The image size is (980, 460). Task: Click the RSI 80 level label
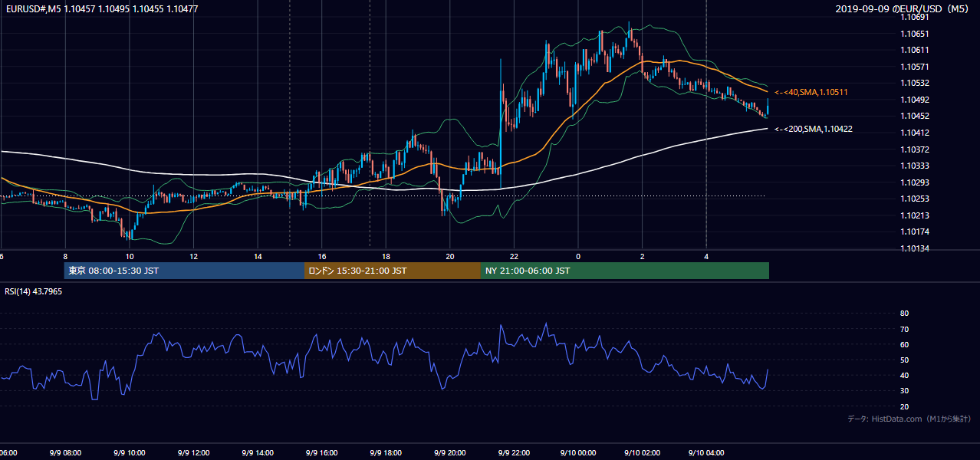click(x=904, y=314)
